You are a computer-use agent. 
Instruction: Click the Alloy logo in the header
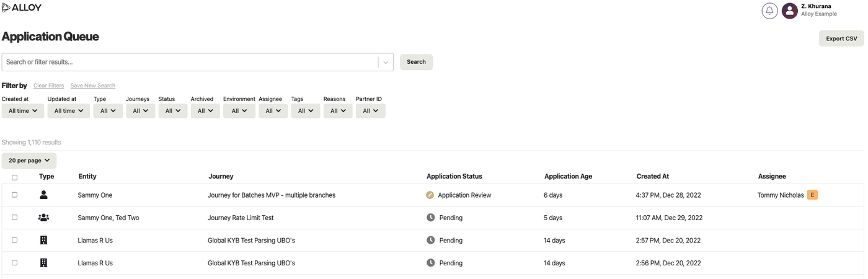point(22,7)
